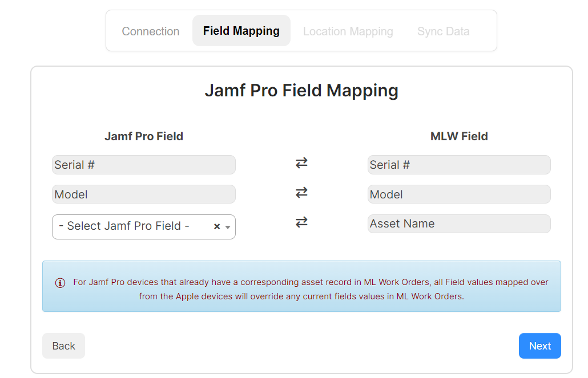
Task: Click the Jamf Pro Serial # field
Action: 143,165
